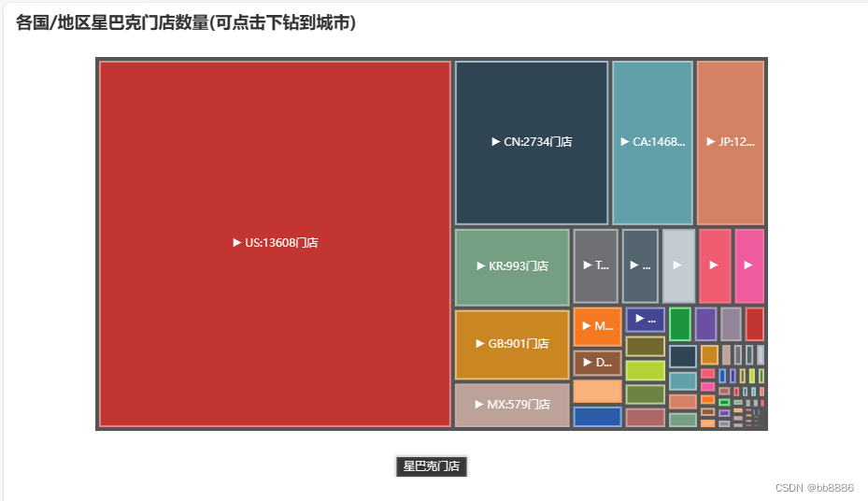Click the light gray block with arrow
This screenshot has height=501, width=868.
point(678,265)
